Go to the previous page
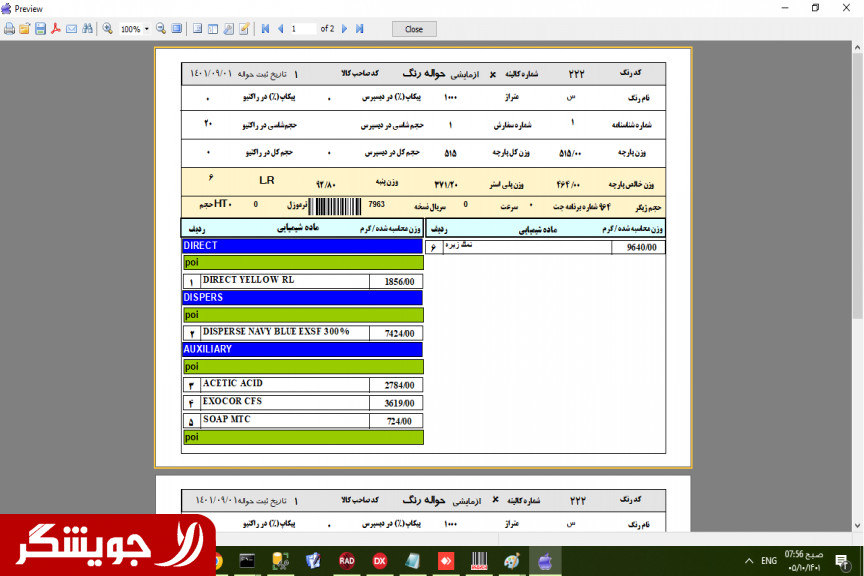The height and width of the screenshot is (576, 864). [x=280, y=29]
